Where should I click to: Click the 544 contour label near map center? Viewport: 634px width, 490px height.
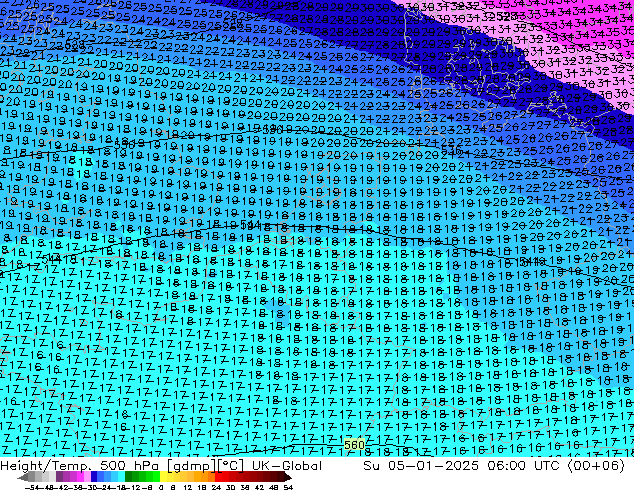coord(250,225)
